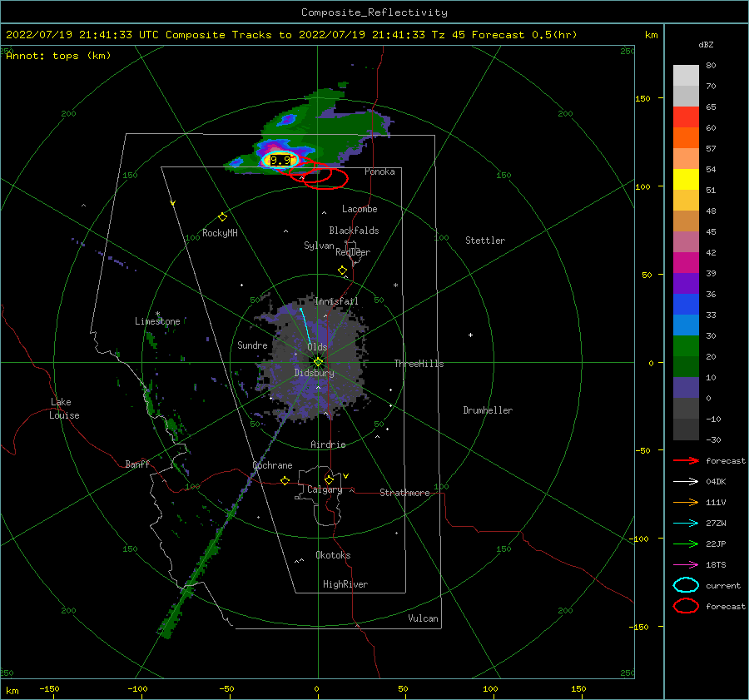This screenshot has width=749, height=700.
Task: Click the Ponoka town label
Action: click(x=379, y=171)
